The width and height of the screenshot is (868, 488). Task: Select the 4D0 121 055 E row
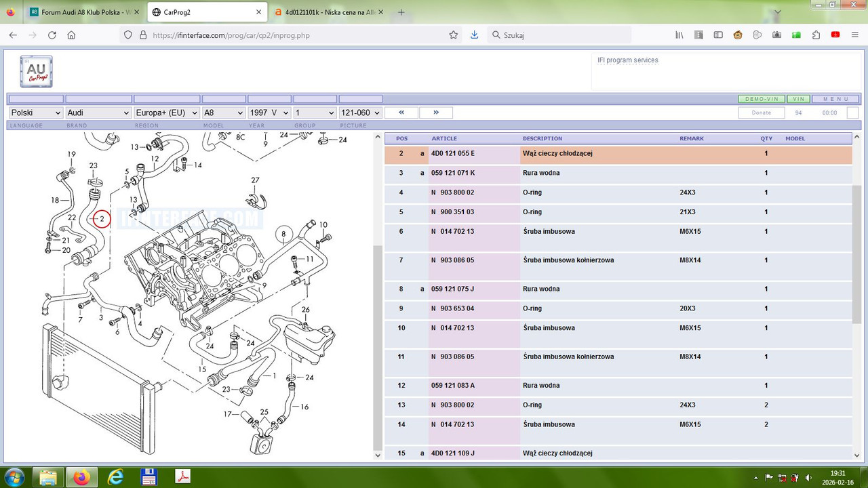(618, 154)
